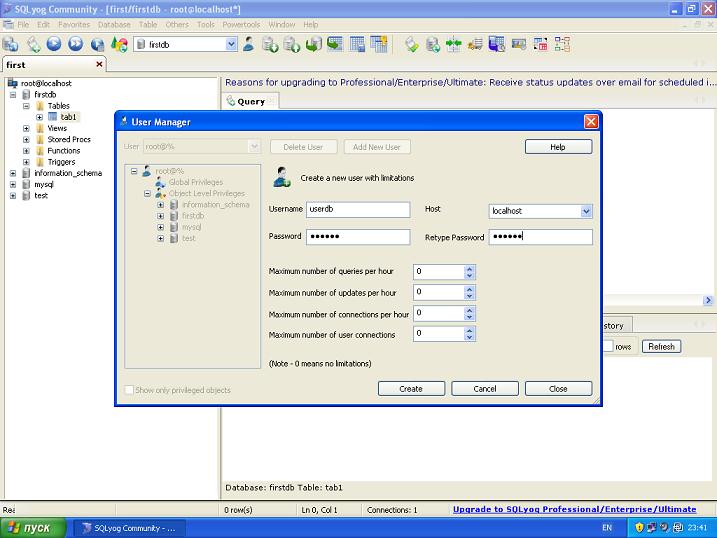Click the notifications services toolbar icon
This screenshot has width=717, height=538.
[x=519, y=44]
